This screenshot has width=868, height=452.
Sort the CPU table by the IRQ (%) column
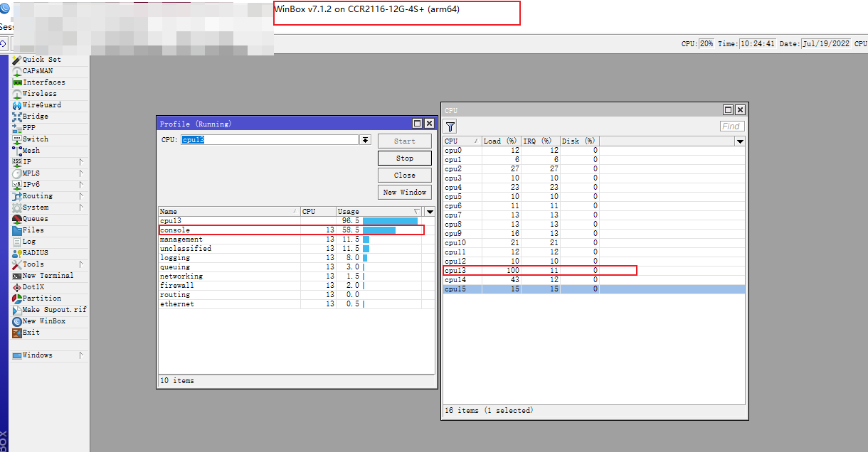click(x=540, y=141)
